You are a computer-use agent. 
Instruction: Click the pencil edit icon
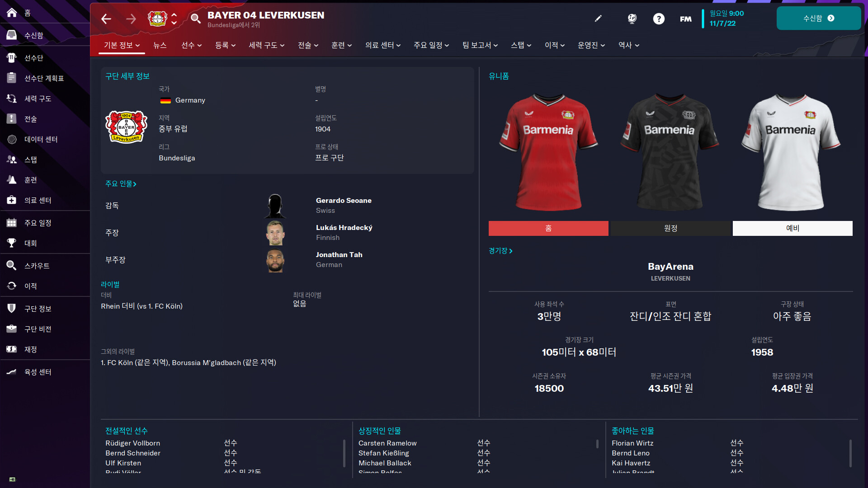click(598, 19)
